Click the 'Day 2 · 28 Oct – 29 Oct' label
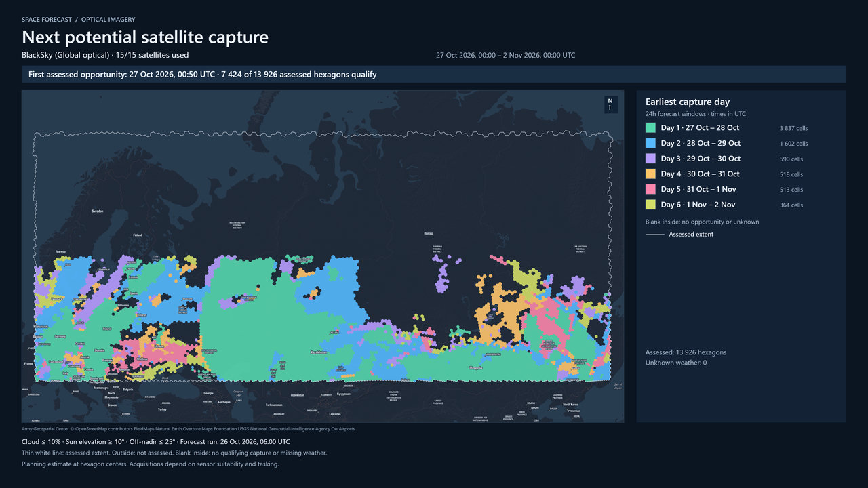This screenshot has width=868, height=488. 701,143
